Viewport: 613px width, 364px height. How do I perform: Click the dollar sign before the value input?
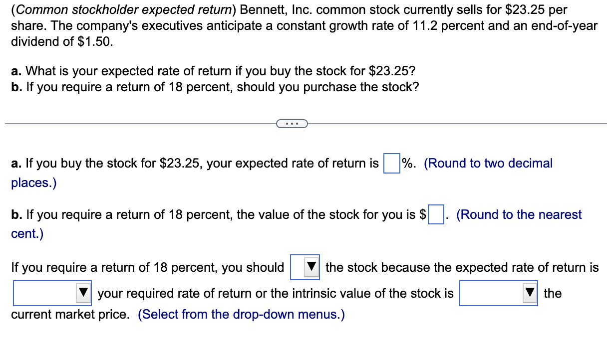point(422,214)
